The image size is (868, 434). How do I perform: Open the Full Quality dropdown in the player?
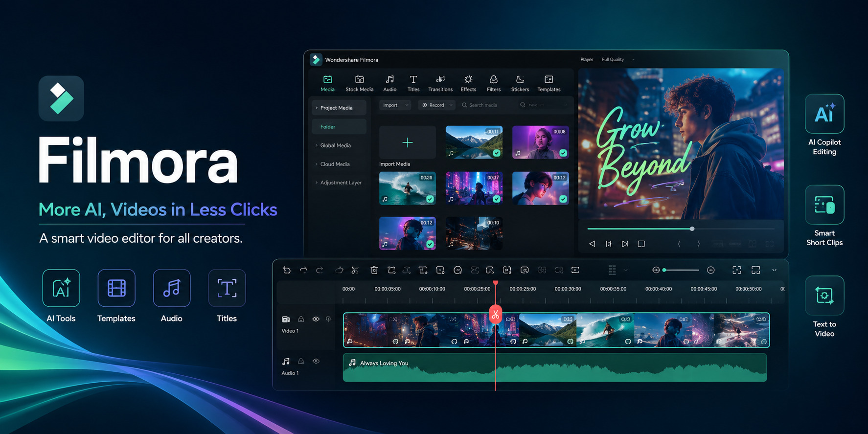pyautogui.click(x=618, y=60)
